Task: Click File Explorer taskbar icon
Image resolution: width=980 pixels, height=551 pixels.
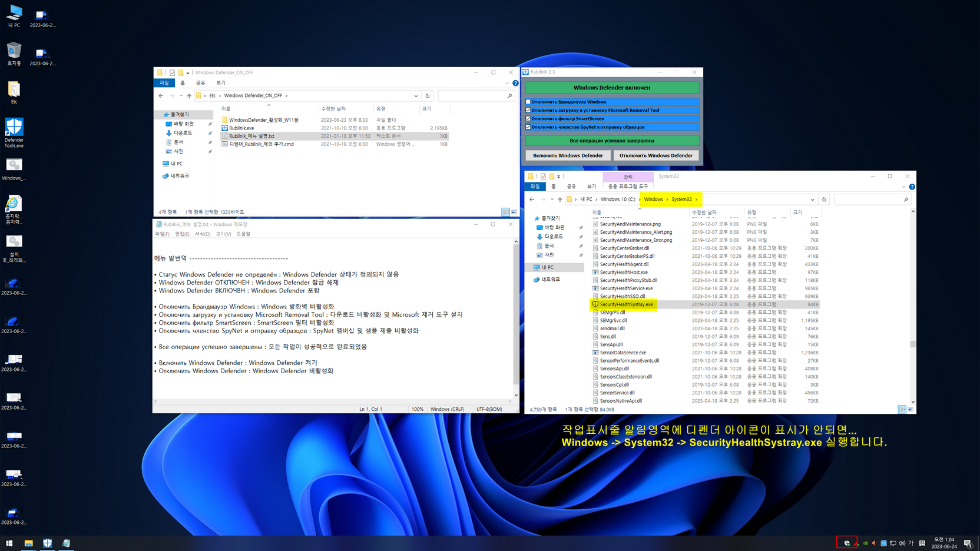Action: pos(28,543)
